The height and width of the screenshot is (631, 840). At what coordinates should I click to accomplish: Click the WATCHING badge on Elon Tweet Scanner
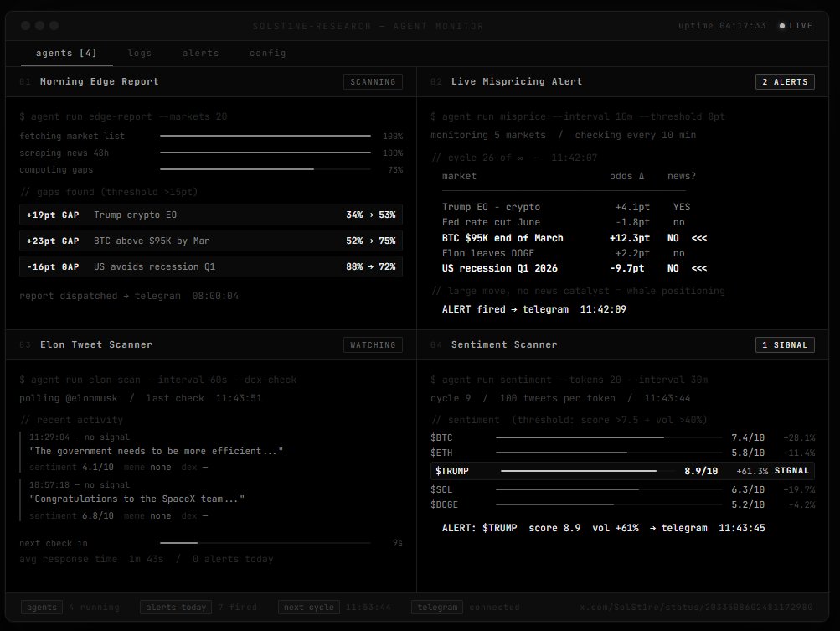[x=373, y=344]
